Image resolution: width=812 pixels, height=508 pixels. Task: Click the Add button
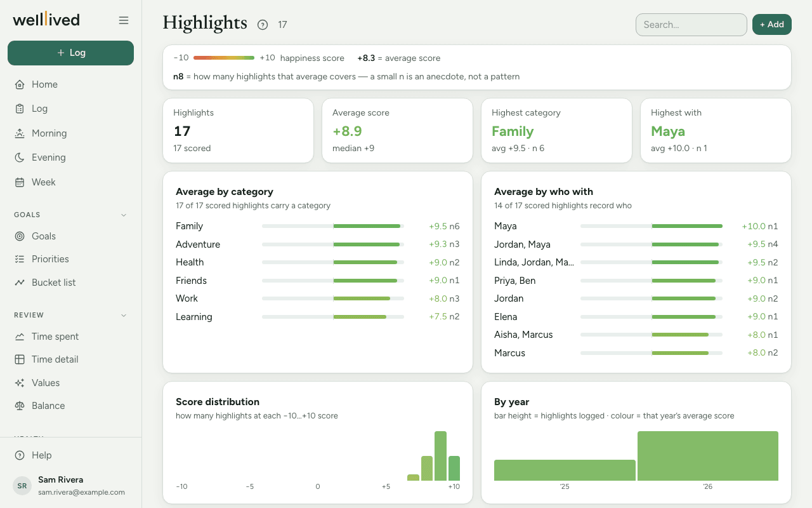pos(772,25)
